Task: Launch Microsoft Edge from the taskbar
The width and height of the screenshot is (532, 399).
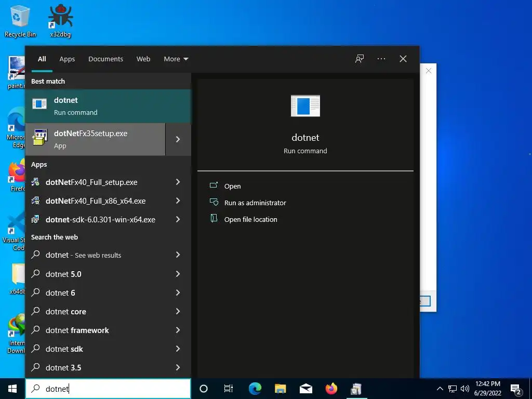Action: pyautogui.click(x=255, y=389)
